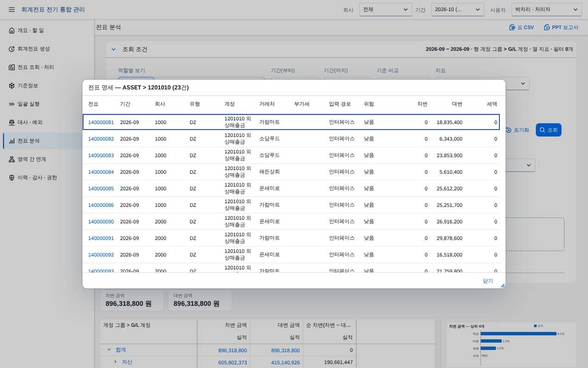Go to 회계전표 생성 page

[x=47, y=49]
